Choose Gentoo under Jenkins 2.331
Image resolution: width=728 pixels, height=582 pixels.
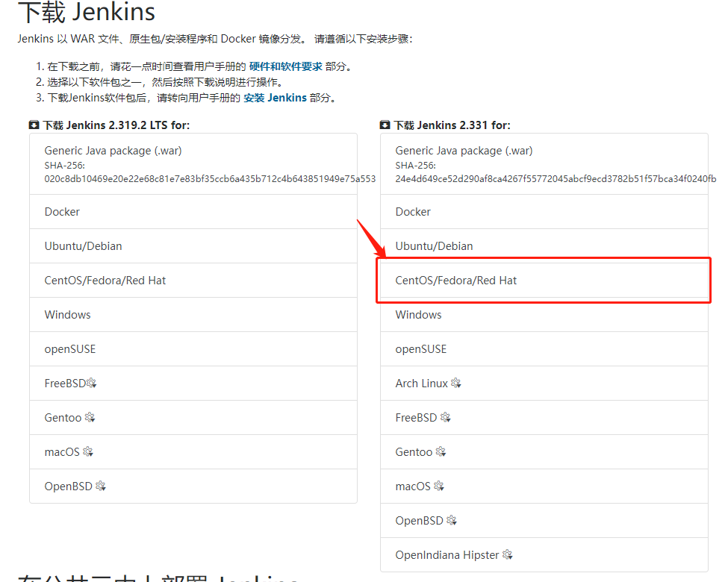[544, 452]
